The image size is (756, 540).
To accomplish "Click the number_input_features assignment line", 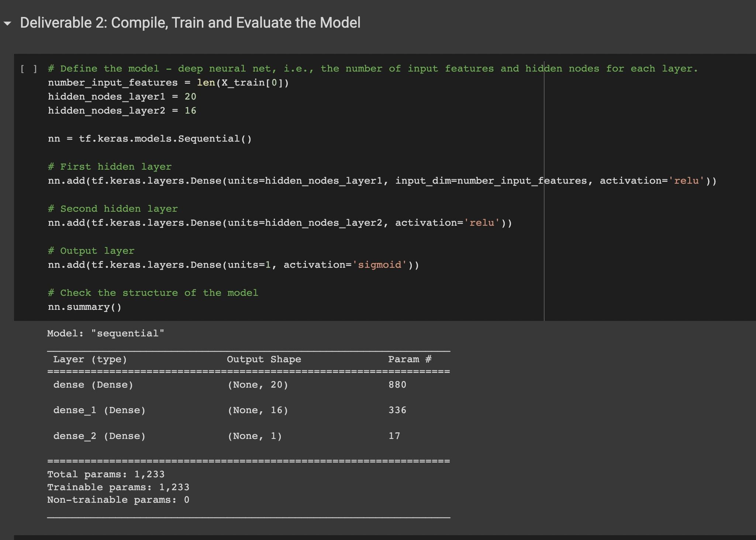I will pyautogui.click(x=169, y=83).
